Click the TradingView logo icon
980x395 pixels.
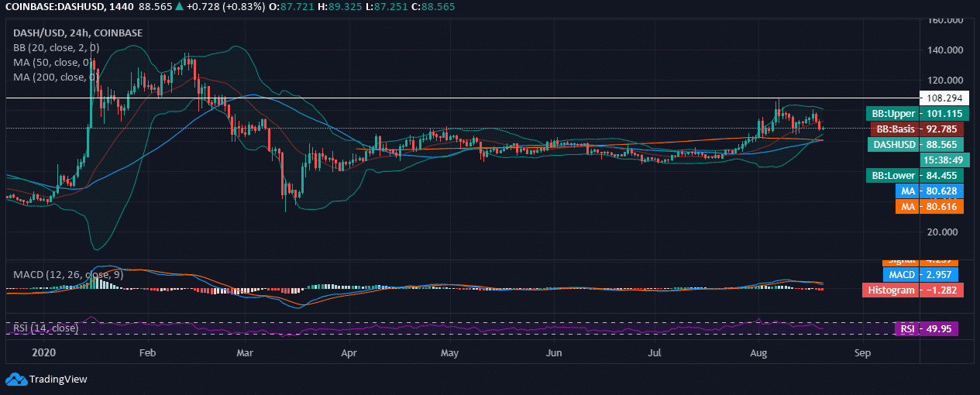point(15,379)
